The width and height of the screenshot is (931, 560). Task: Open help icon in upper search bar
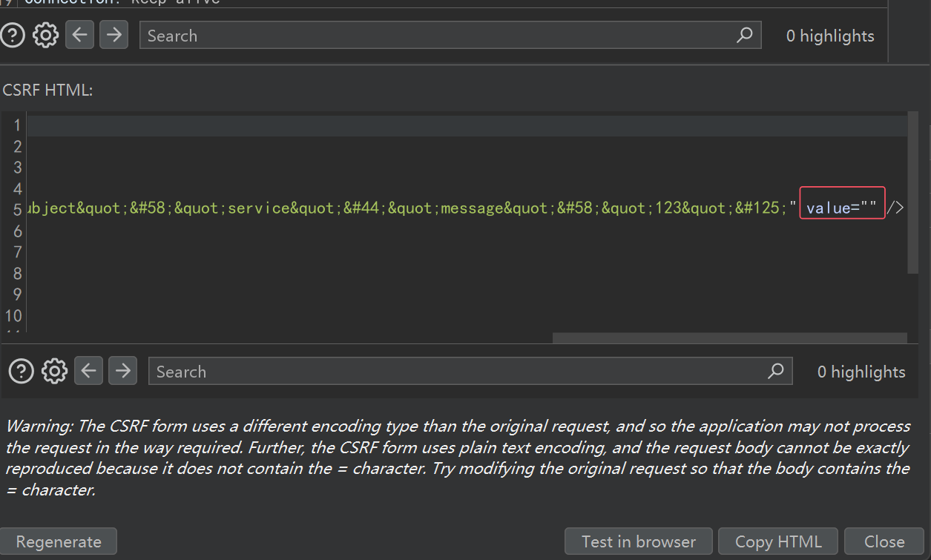point(13,36)
